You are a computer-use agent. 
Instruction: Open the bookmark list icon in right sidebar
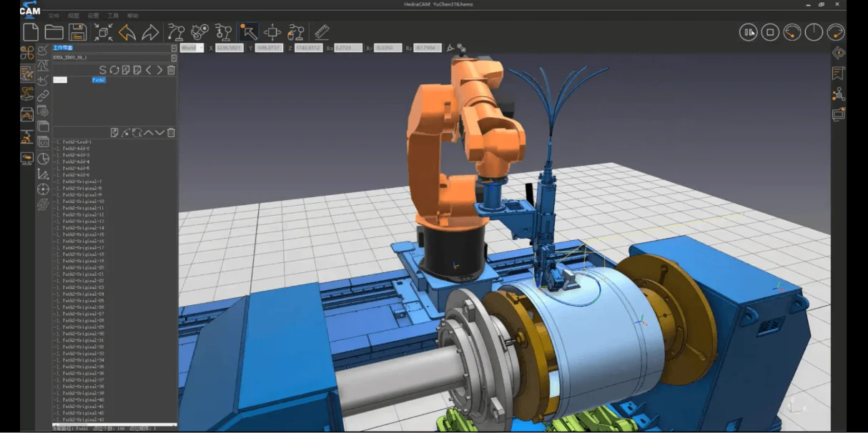tap(839, 74)
